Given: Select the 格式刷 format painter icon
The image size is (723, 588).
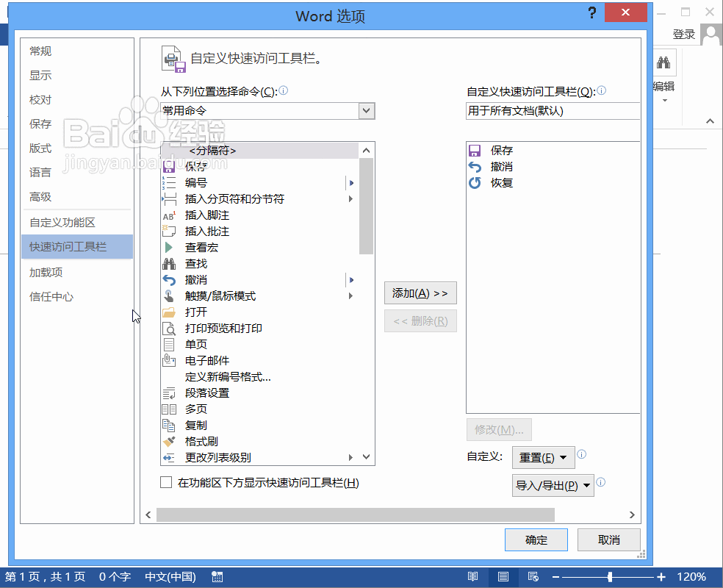Looking at the screenshot, I should click(x=169, y=441).
